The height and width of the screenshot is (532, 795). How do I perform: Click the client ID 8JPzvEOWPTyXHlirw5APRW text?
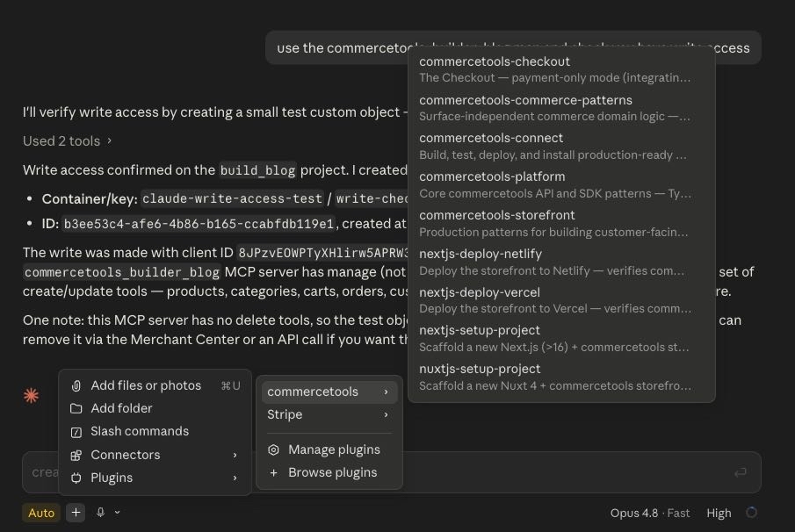pyautogui.click(x=323, y=253)
